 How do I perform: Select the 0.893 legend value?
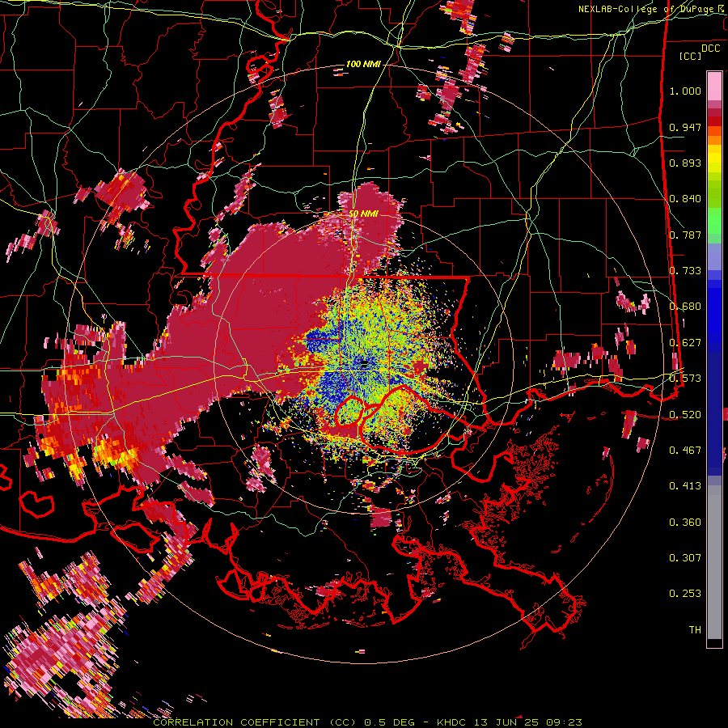click(x=685, y=163)
